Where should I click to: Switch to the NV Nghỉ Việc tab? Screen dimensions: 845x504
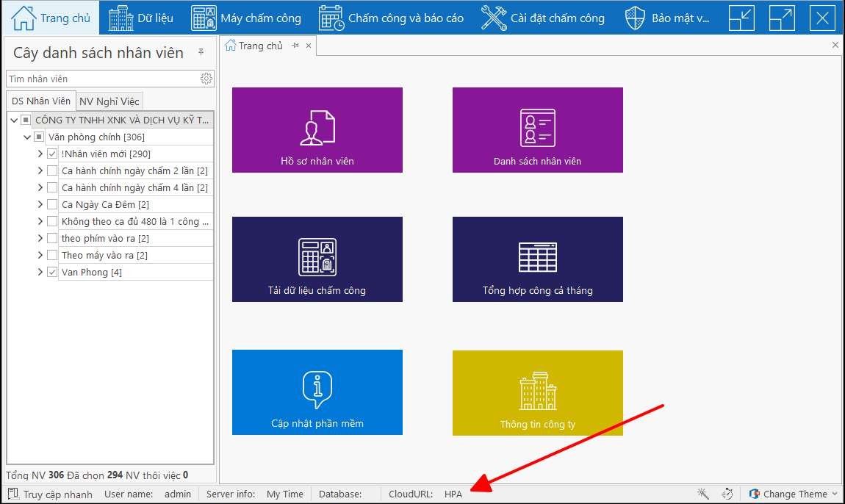109,101
